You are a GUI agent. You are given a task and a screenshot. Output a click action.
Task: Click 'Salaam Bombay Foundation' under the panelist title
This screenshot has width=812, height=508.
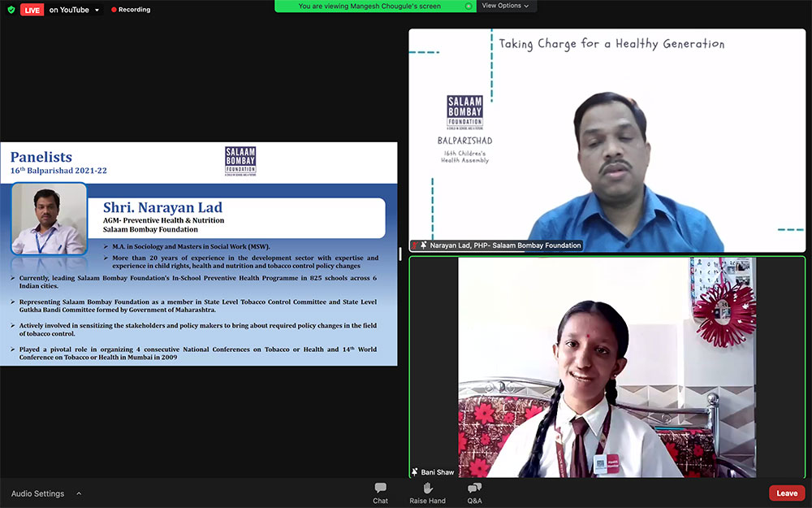pos(150,229)
